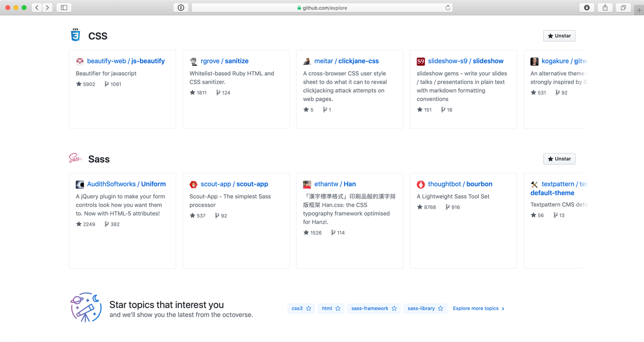Star the css3 topic
Screen dimensions: 644x342
click(309, 308)
